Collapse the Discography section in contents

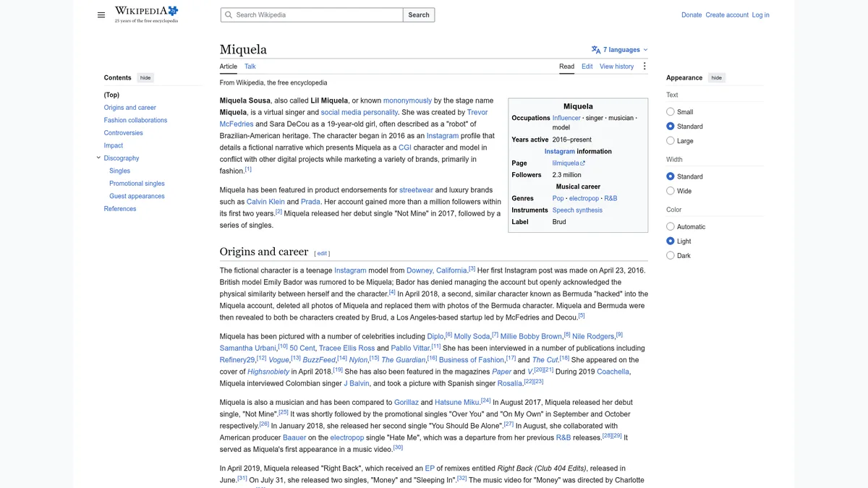coord(98,158)
